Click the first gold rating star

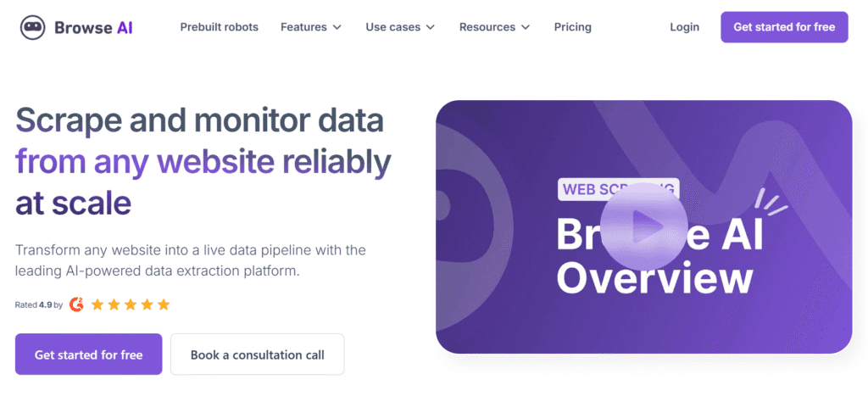point(97,304)
